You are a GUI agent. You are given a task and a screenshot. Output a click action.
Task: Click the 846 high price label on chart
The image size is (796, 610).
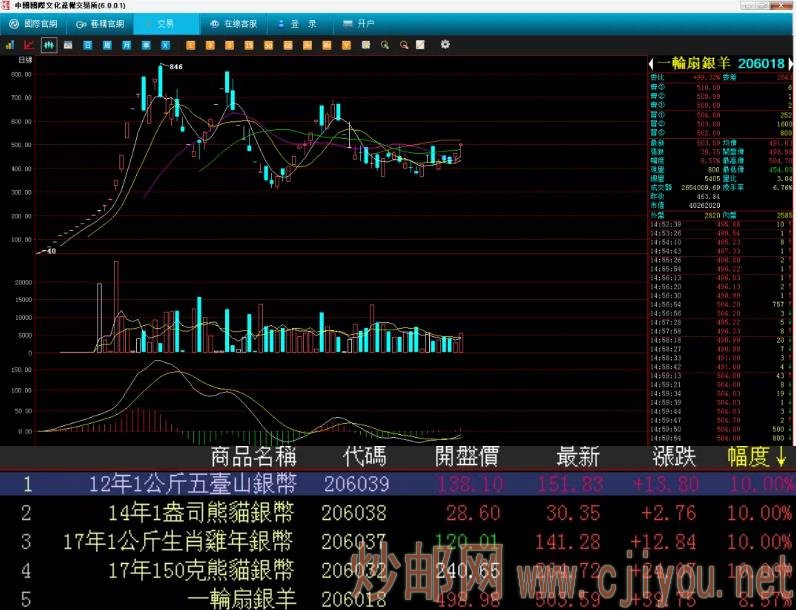176,66
